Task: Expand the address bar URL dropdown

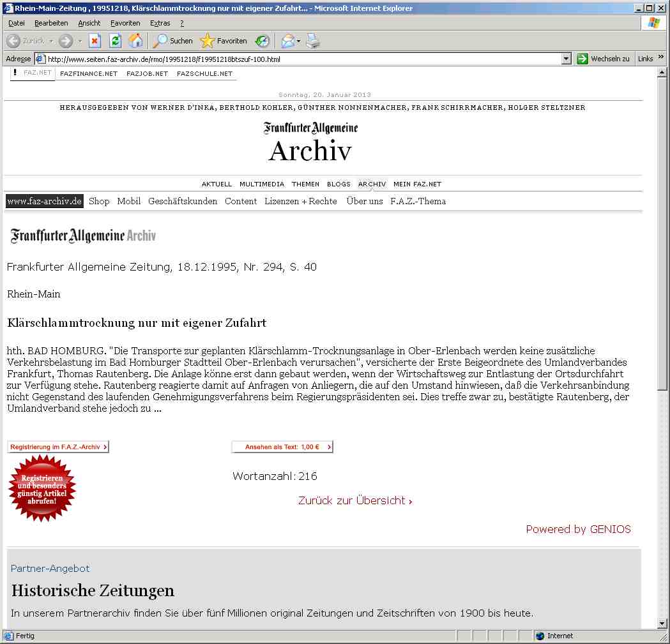Action: coord(566,59)
